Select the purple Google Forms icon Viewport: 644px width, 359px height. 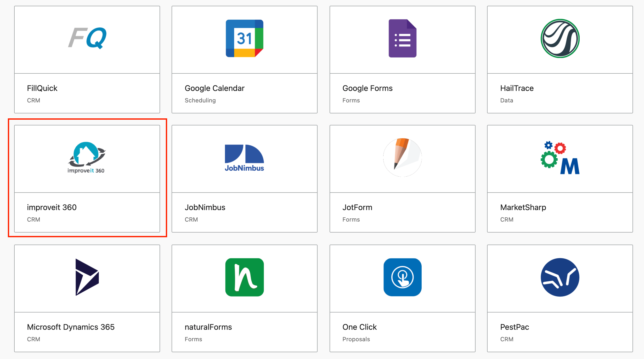coord(403,38)
